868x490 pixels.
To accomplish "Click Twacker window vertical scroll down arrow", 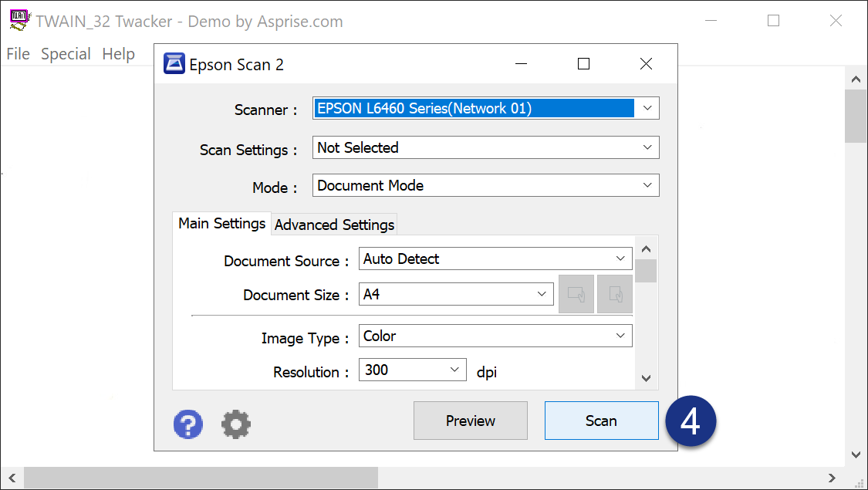I will coord(856,455).
